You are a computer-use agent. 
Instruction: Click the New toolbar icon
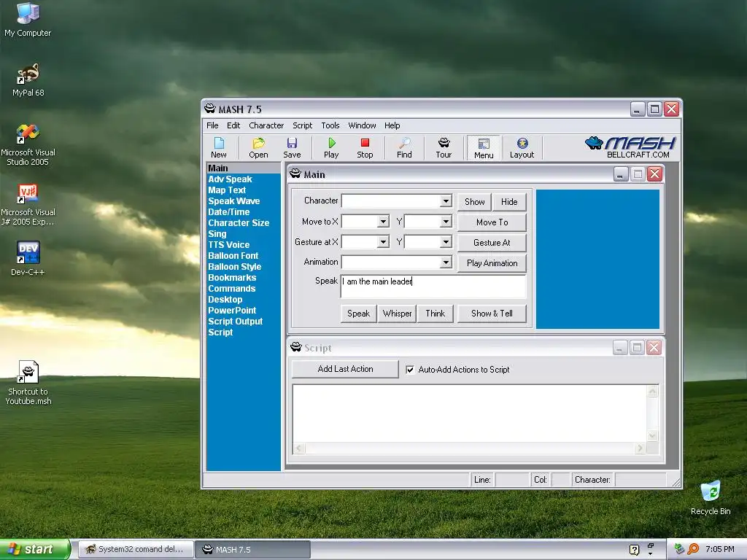click(219, 147)
